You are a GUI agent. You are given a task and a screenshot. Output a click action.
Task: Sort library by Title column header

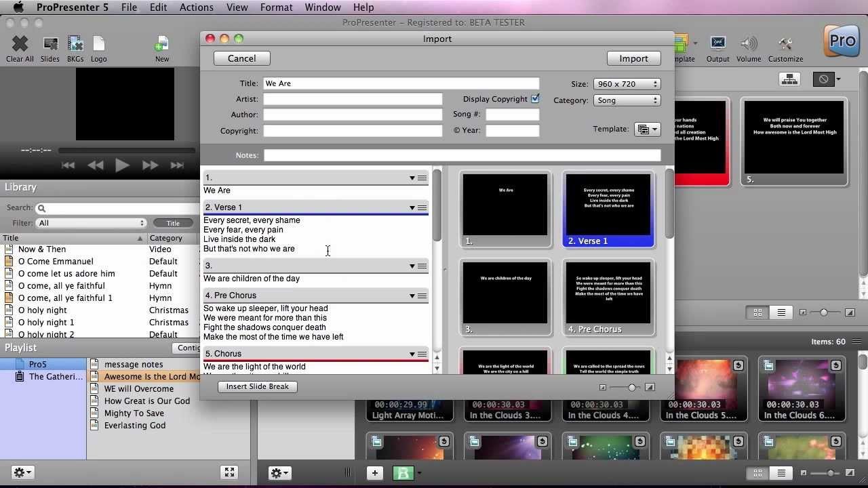coord(73,238)
